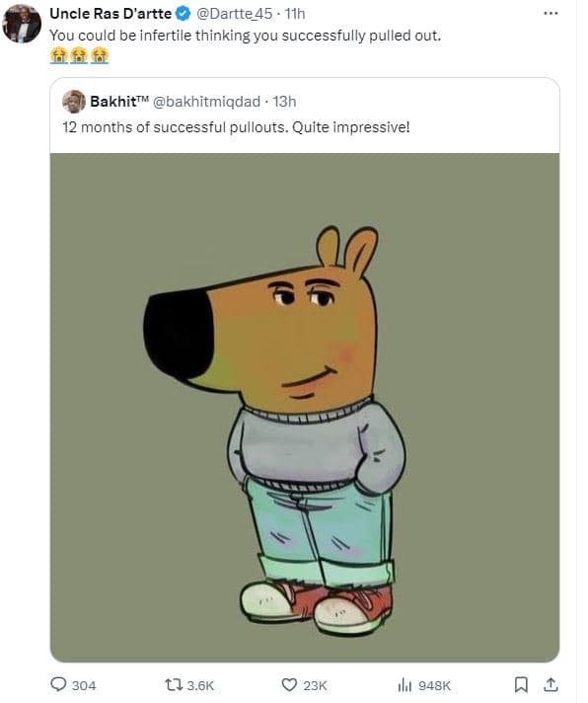Like the post with heart icon
The image size is (588, 703).
click(x=289, y=684)
